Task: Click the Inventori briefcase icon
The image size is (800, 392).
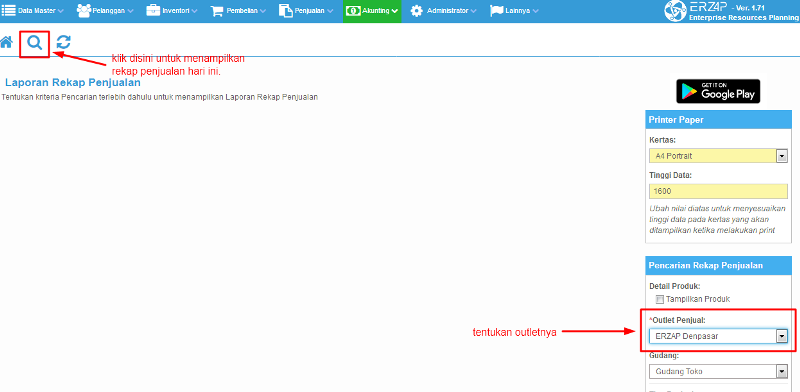Action: click(x=153, y=10)
